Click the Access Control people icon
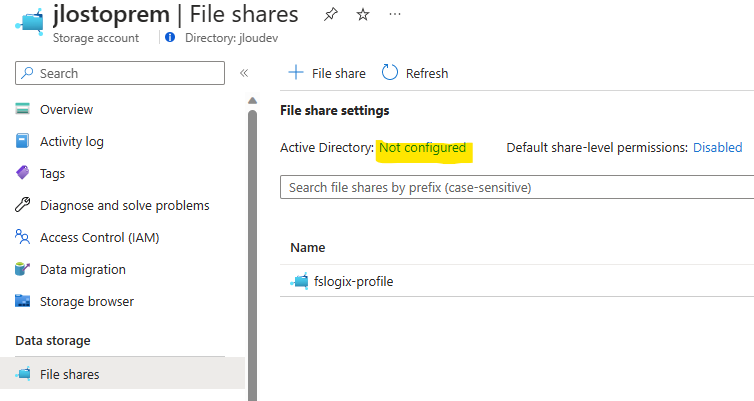 point(23,237)
